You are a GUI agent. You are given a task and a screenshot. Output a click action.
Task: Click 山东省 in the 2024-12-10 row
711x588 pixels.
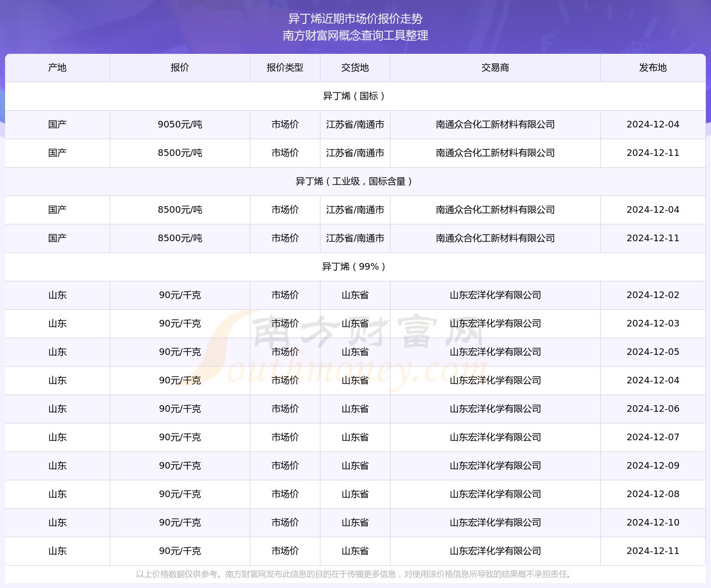pyautogui.click(x=355, y=522)
